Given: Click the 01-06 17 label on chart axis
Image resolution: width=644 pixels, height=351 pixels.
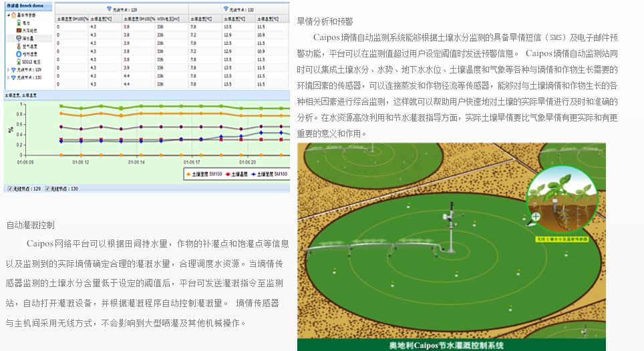Looking at the screenshot, I should 192,162.
